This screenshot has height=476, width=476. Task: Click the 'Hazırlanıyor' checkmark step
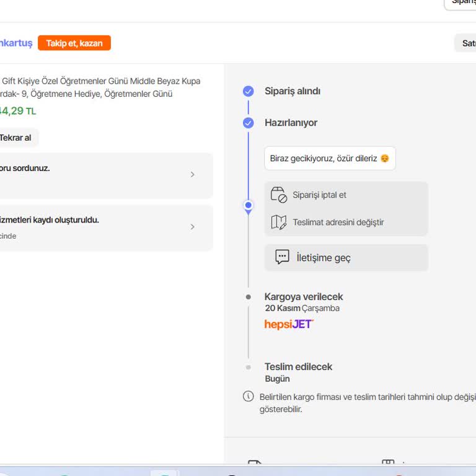click(249, 123)
